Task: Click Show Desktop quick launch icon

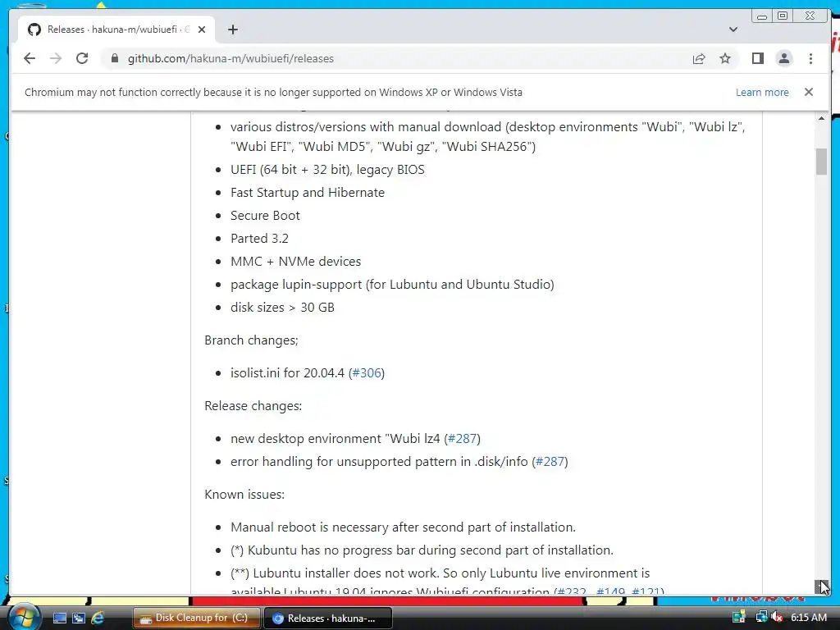Action: 59,619
